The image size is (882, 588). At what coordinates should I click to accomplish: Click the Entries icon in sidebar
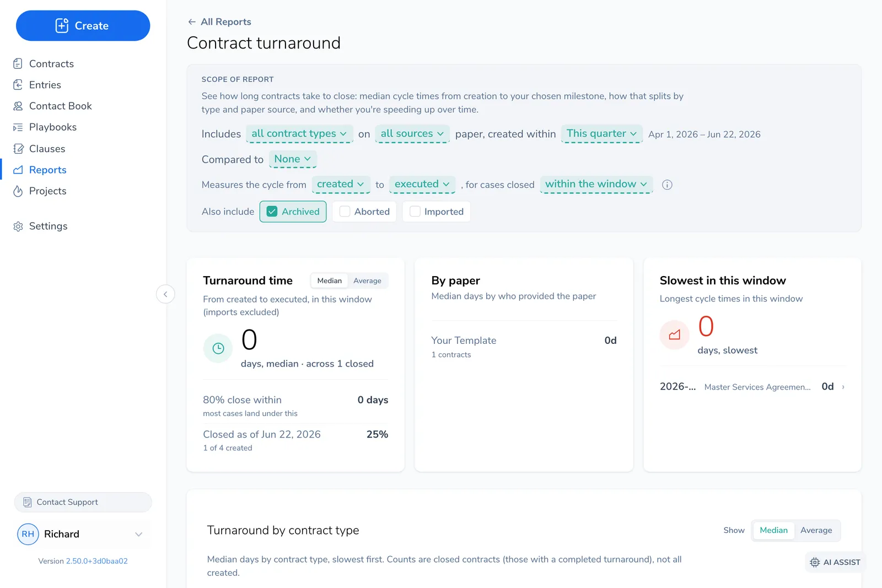click(x=18, y=85)
